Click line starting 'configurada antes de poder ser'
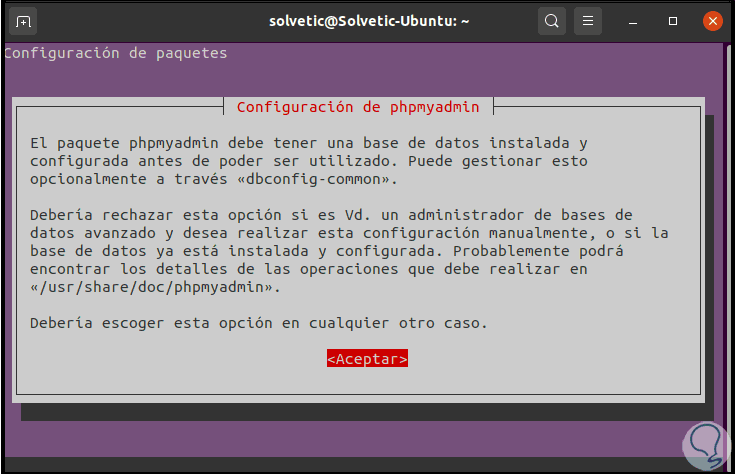This screenshot has width=736, height=474. pyautogui.click(x=308, y=161)
